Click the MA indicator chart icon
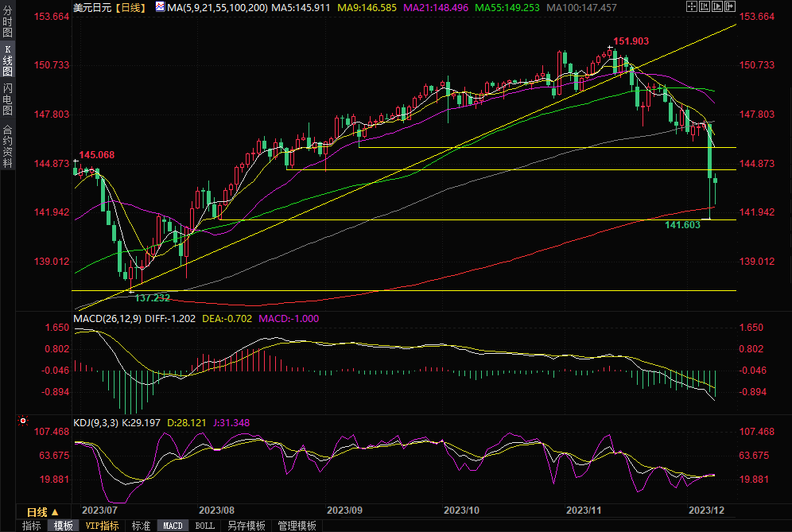 [160, 7]
